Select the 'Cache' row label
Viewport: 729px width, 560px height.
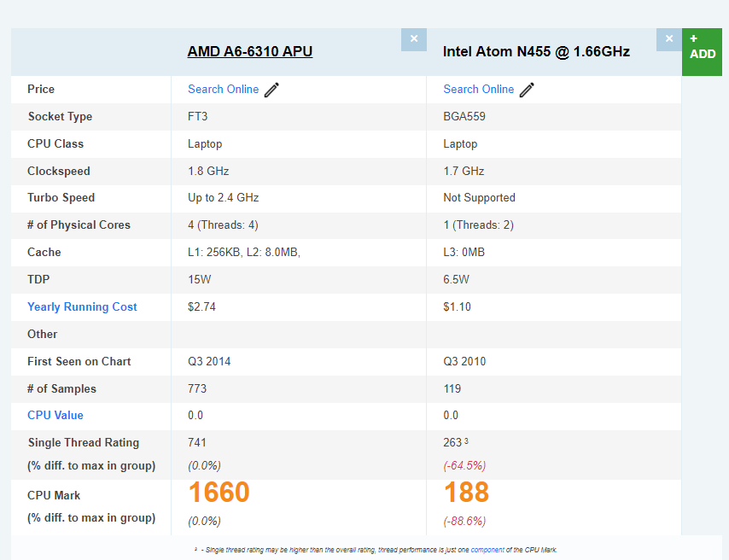[x=44, y=252]
